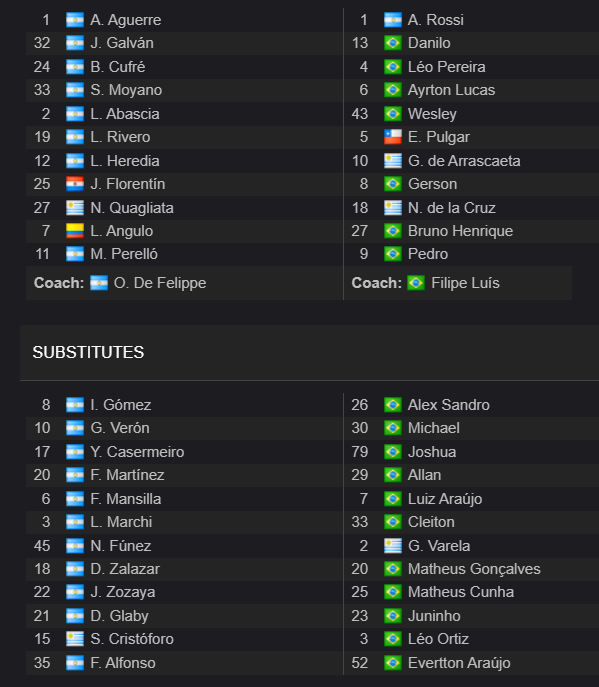The height and width of the screenshot is (687, 599).
Task: Click coach name Filipe Luís
Action: tap(465, 283)
